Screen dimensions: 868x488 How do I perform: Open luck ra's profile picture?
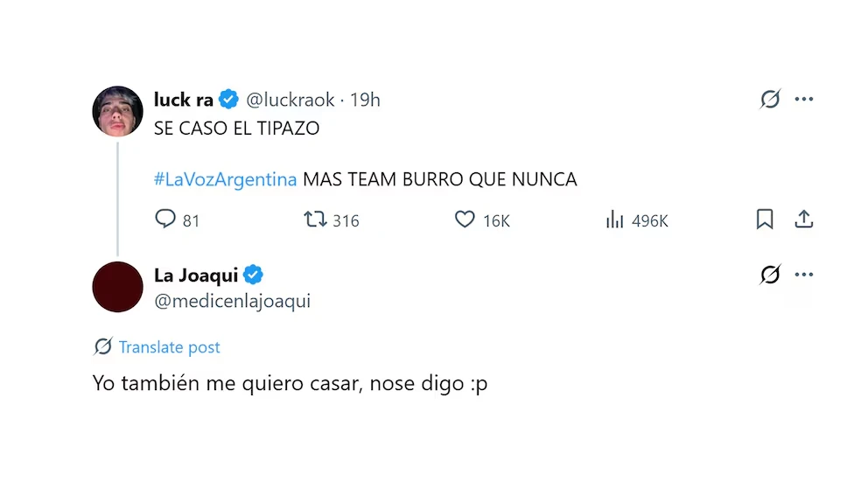click(x=117, y=111)
